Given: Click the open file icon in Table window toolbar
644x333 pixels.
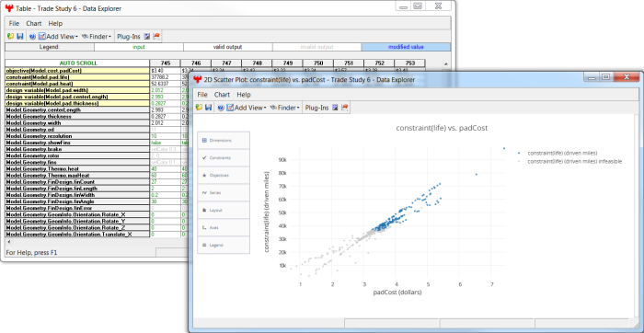Looking at the screenshot, I should tap(11, 37).
